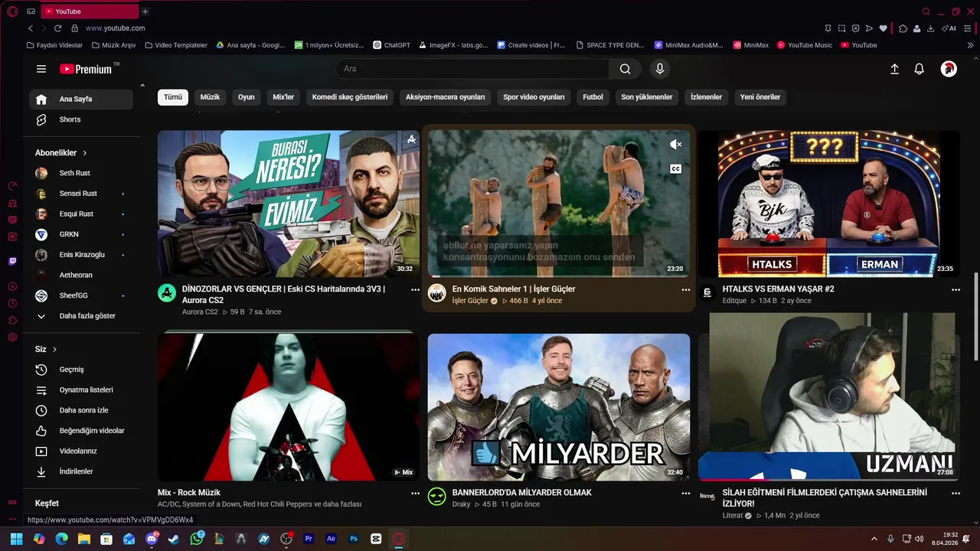Select the Tümü filter chip
The width and height of the screenshot is (980, 551).
[x=173, y=97]
